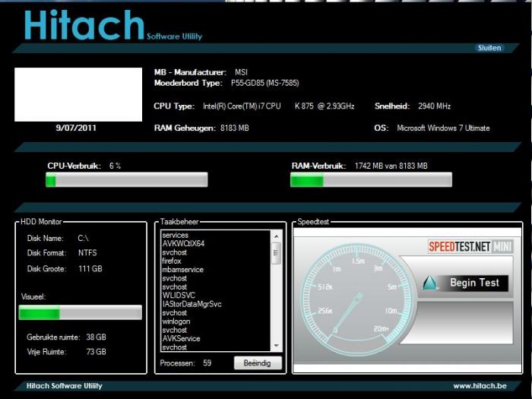Click the Vrije Ruimte value 73 GB

96,351
